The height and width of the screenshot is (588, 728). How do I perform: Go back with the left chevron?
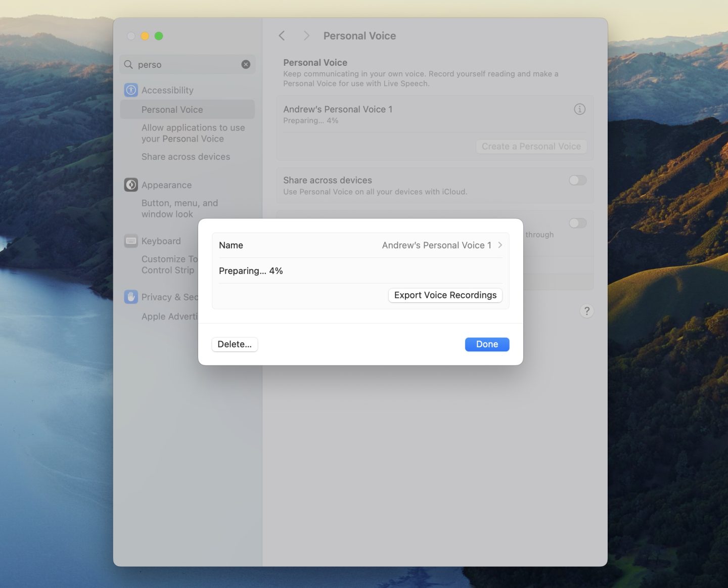(x=282, y=36)
